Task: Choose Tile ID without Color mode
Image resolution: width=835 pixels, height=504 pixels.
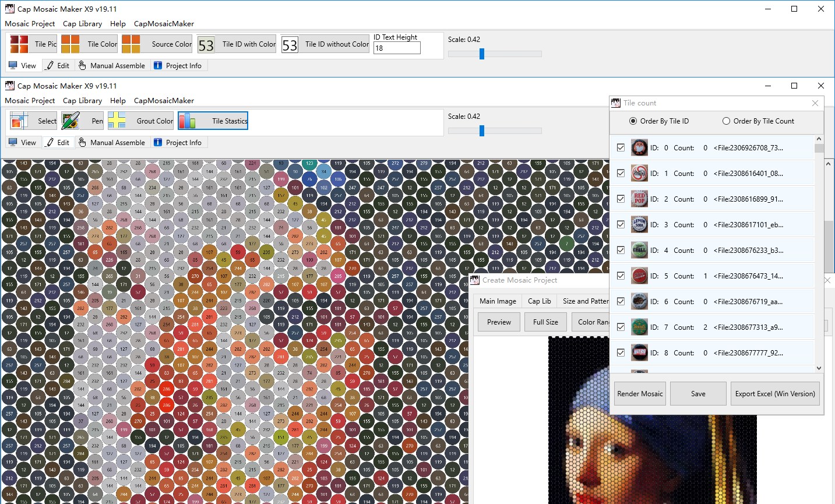Action: 325,44
